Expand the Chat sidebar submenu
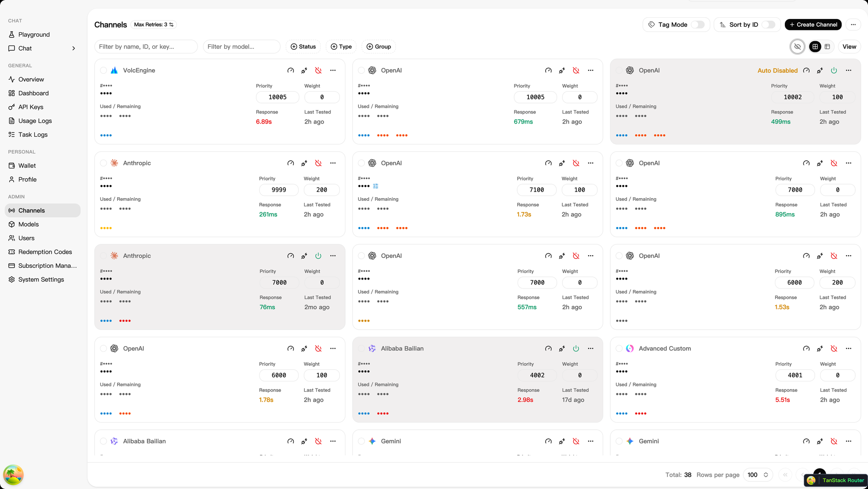This screenshot has height=489, width=868. coord(74,48)
